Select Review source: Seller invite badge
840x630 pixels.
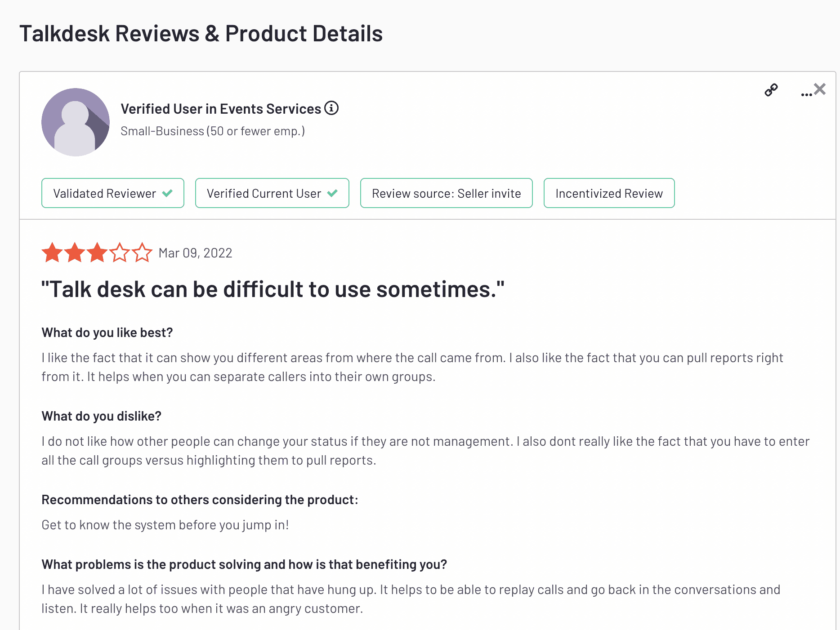click(x=447, y=193)
